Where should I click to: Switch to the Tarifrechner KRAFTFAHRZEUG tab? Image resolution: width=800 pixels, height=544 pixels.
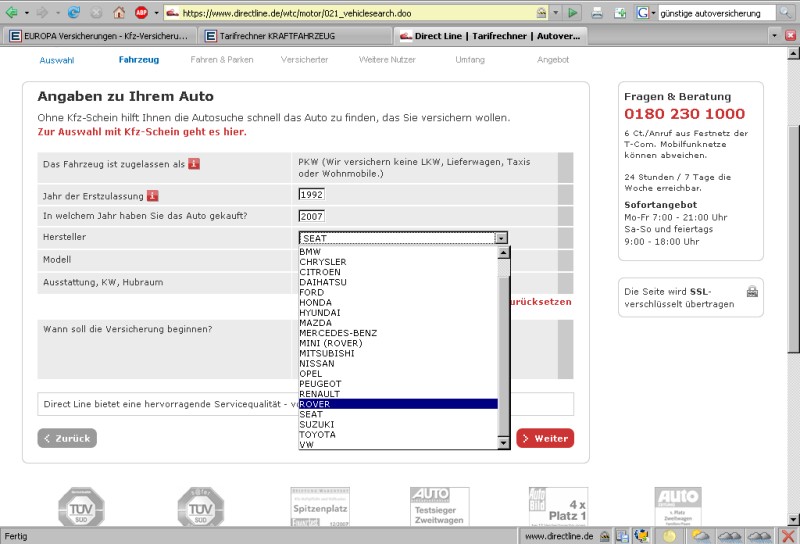tap(295, 36)
